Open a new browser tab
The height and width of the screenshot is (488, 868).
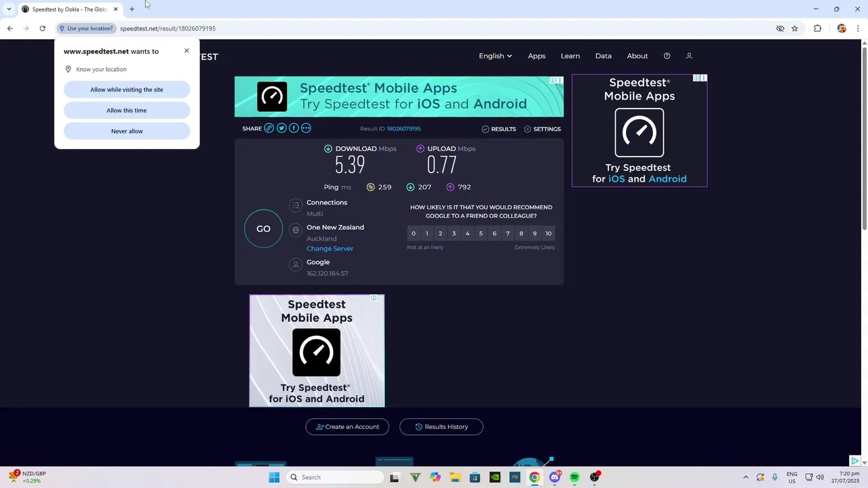click(x=132, y=9)
